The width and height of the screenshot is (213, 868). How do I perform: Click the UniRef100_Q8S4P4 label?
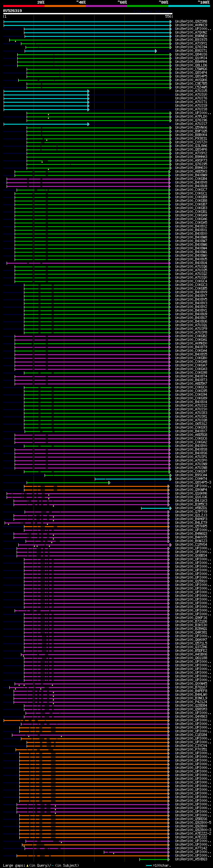(191, 73)
